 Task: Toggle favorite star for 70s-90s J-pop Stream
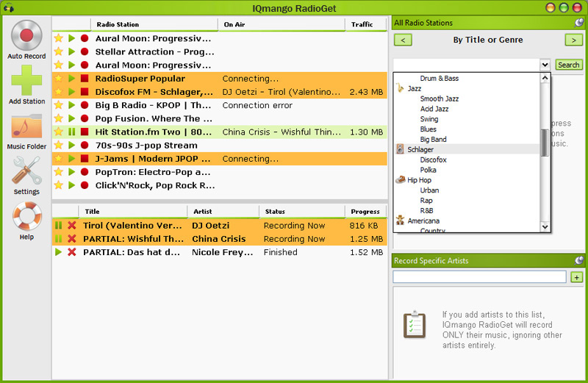[58, 145]
